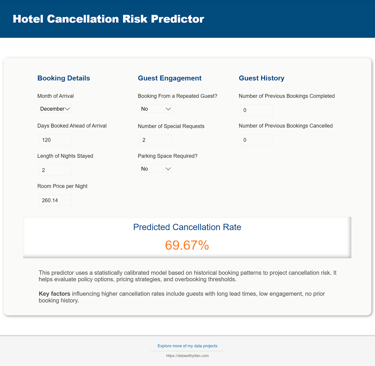Click the Repeated Guest dropdown chevron arrow
Viewport: 375px width, 366px height.
point(168,109)
